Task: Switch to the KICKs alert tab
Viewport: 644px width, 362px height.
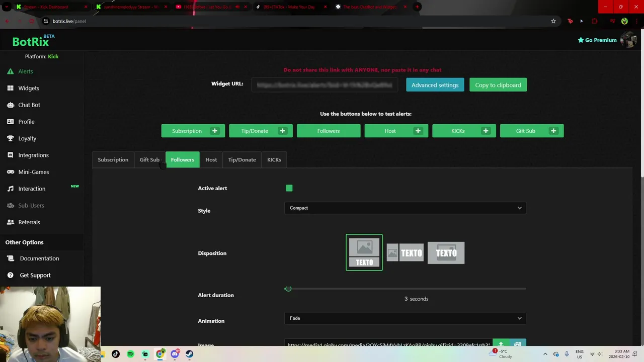Action: pyautogui.click(x=274, y=160)
